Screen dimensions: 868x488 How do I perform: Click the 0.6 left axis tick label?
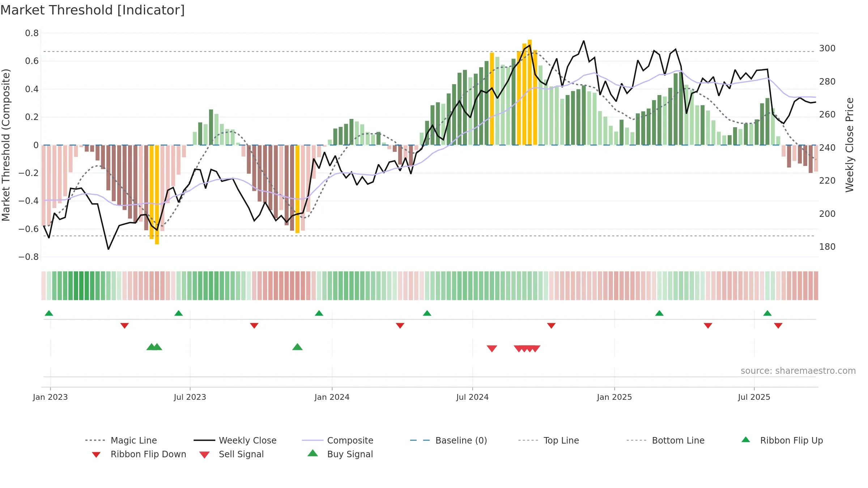pos(32,61)
